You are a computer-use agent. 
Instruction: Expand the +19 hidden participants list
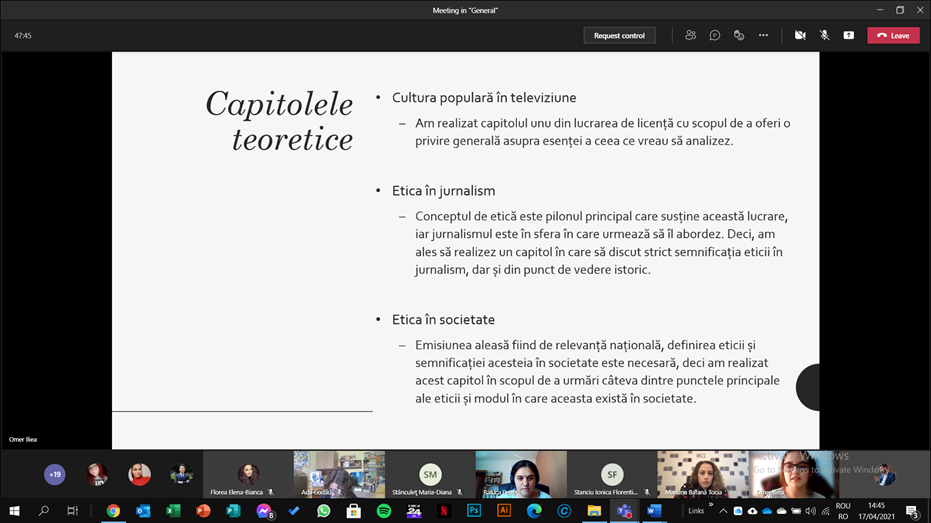(x=55, y=474)
